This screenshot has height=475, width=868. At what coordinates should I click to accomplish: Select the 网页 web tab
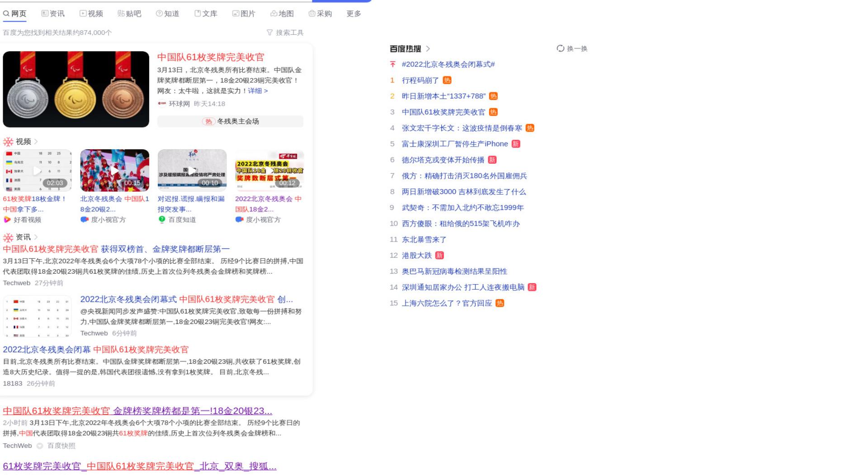tap(15, 14)
